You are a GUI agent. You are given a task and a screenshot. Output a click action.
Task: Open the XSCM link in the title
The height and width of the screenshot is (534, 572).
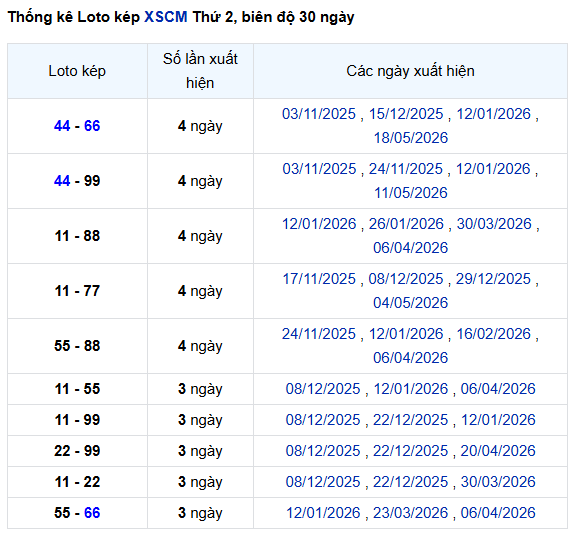tap(166, 17)
